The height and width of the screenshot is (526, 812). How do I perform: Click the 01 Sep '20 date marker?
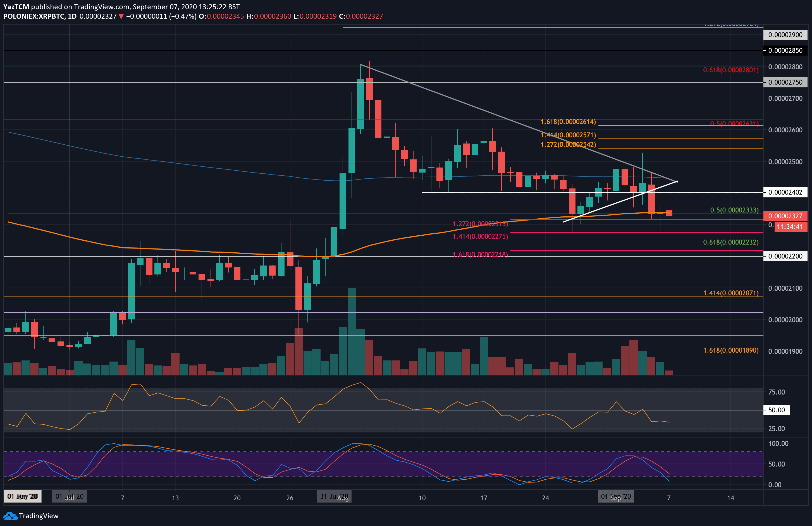tap(616, 496)
